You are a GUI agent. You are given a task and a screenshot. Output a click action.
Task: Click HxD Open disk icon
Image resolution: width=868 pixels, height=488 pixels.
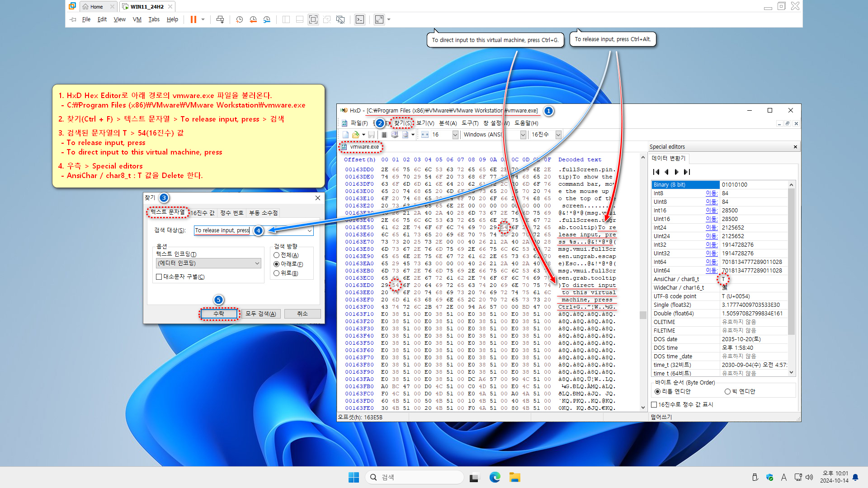pos(395,135)
